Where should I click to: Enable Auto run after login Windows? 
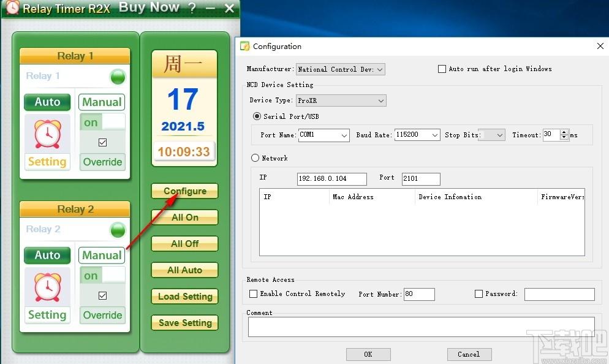[442, 69]
